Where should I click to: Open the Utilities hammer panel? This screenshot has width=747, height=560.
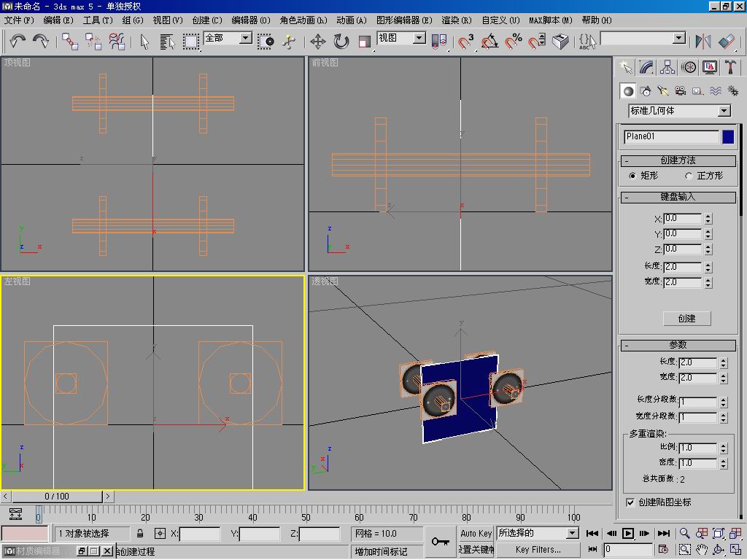pos(730,67)
